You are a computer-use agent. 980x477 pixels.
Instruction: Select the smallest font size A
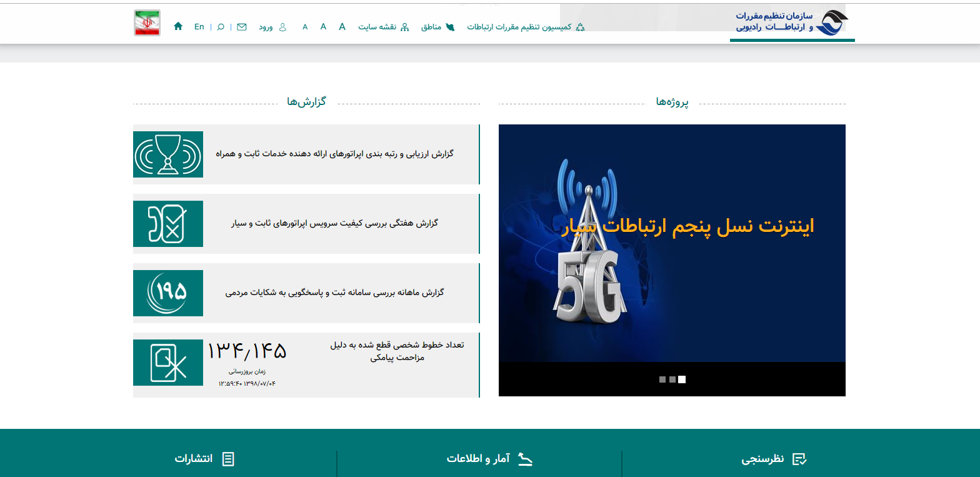pos(305,27)
